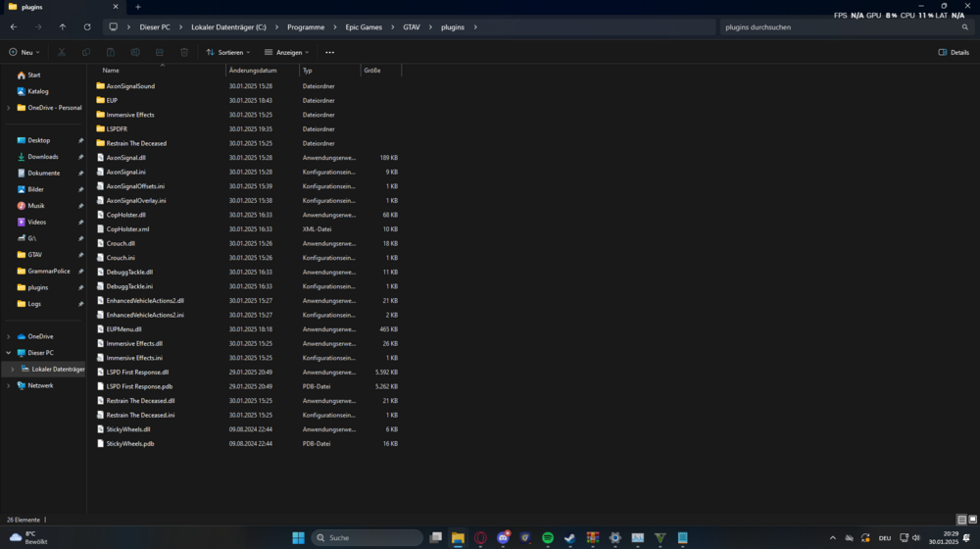Toggle the Details pane

[954, 53]
